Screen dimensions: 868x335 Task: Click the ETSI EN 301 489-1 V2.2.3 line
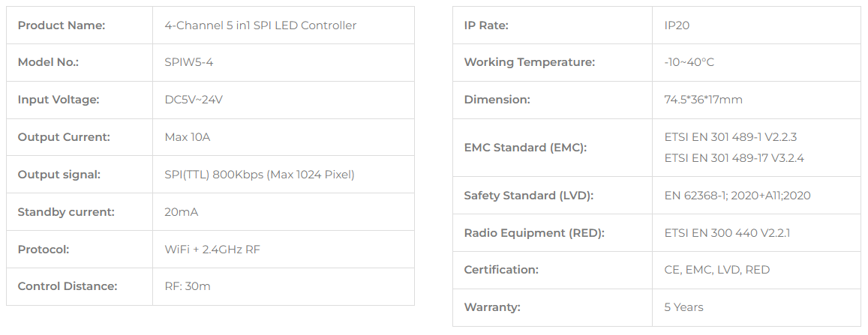[730, 137]
